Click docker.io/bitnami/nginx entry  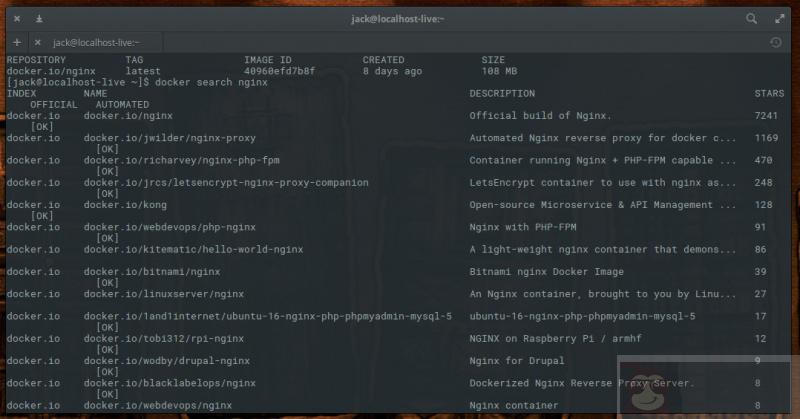pyautogui.click(x=152, y=272)
